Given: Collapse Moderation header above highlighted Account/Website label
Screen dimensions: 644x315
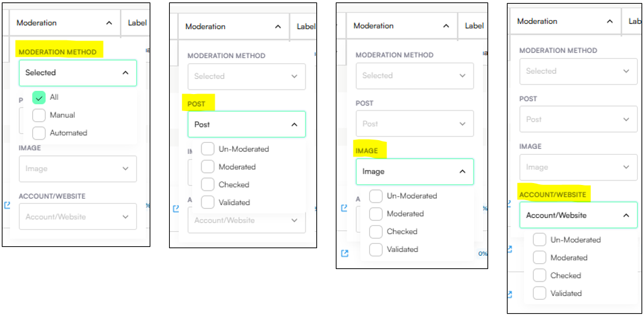Looking at the screenshot, I should pyautogui.click(x=609, y=21).
